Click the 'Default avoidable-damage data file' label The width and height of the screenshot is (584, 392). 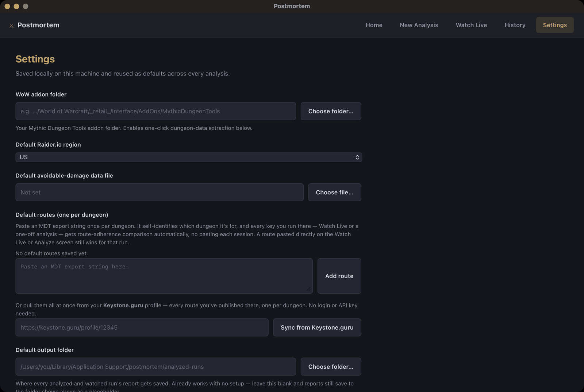(64, 176)
